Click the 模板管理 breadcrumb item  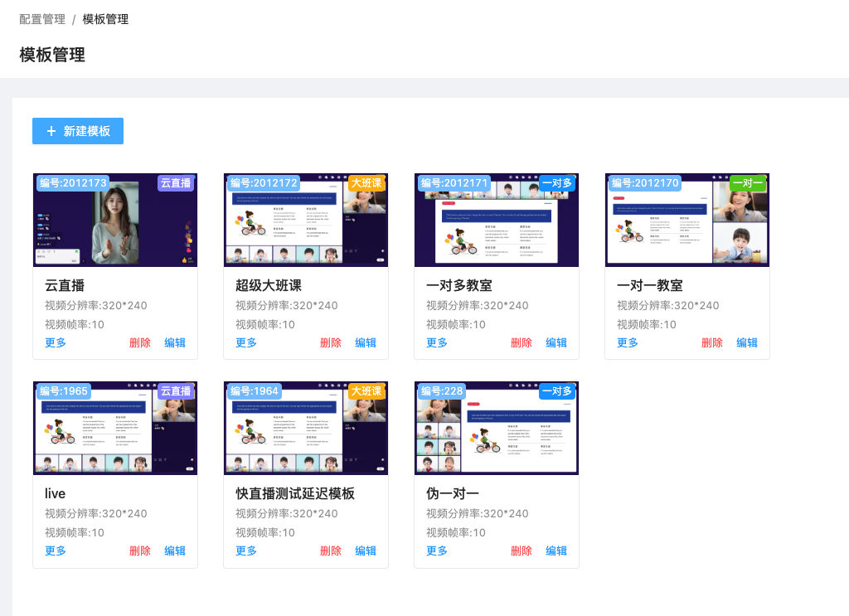pyautogui.click(x=103, y=19)
